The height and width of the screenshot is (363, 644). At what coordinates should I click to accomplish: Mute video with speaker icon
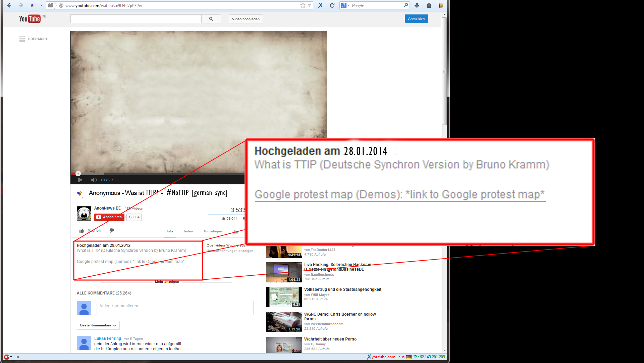point(94,180)
